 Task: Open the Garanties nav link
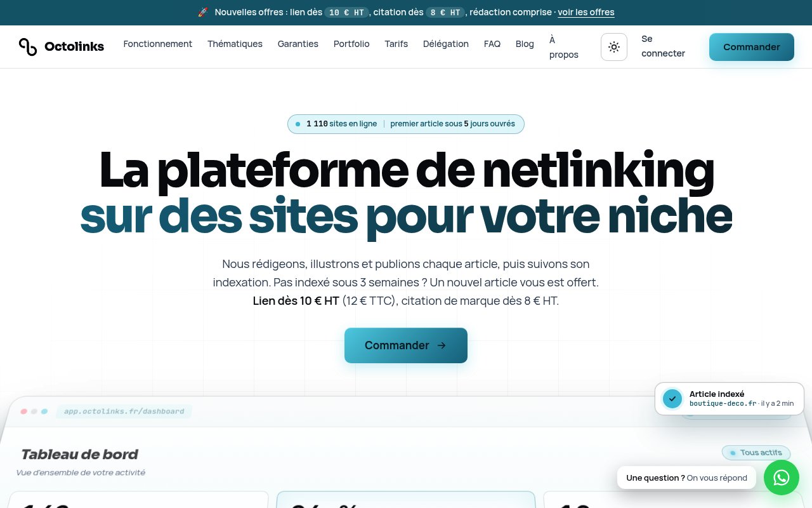[x=298, y=44]
